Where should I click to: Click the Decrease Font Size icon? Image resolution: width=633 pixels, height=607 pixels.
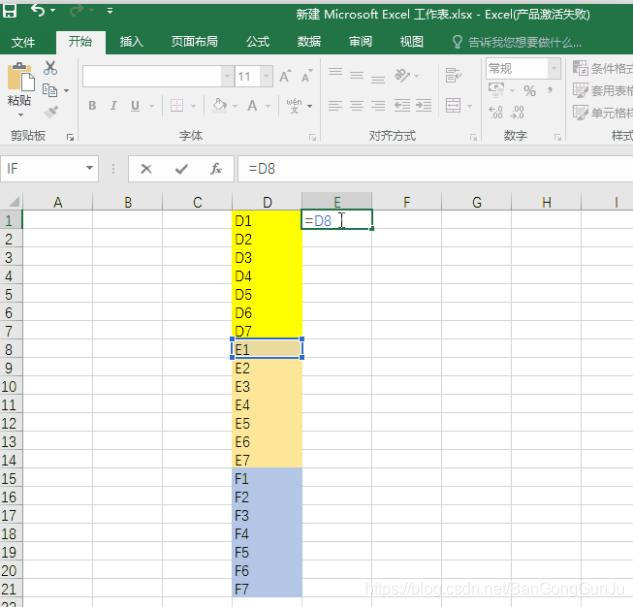click(x=306, y=76)
